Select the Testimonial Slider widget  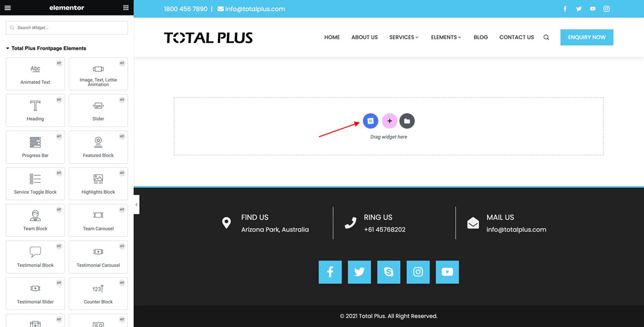pos(35,293)
